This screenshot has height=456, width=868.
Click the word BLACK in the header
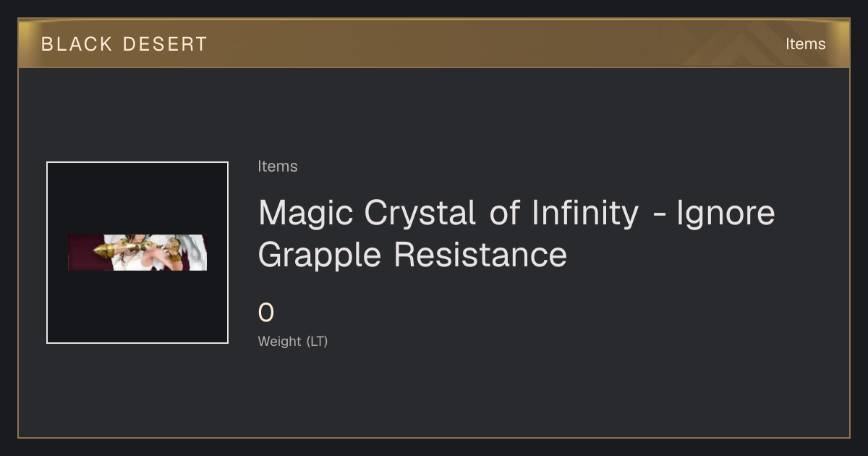click(x=77, y=44)
